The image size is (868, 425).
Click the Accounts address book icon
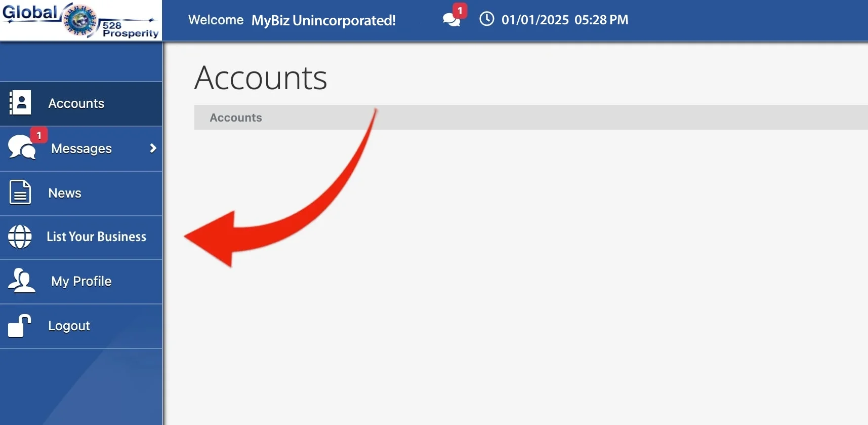20,103
